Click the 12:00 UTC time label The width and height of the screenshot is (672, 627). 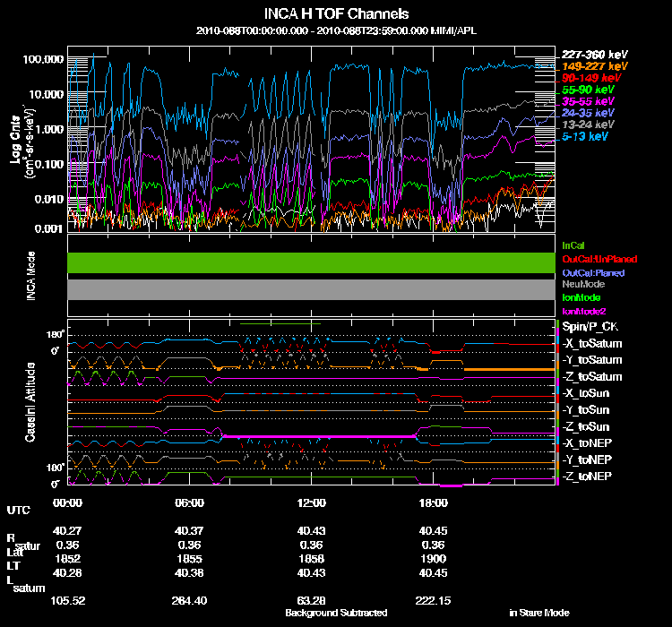(311, 502)
